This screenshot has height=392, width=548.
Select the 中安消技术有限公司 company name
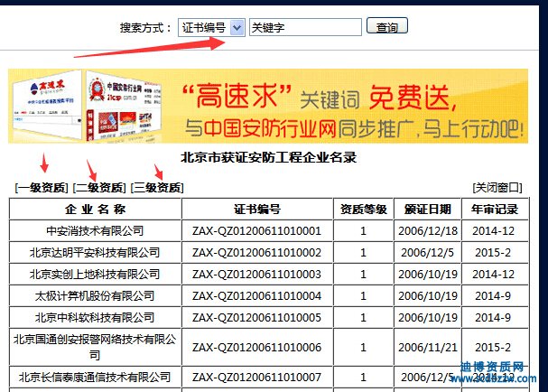click(x=95, y=231)
